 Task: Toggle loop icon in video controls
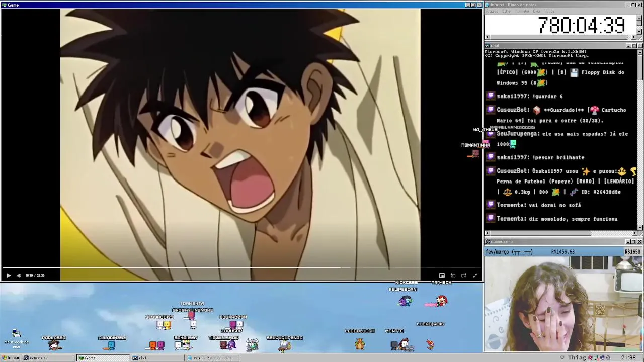point(453,275)
